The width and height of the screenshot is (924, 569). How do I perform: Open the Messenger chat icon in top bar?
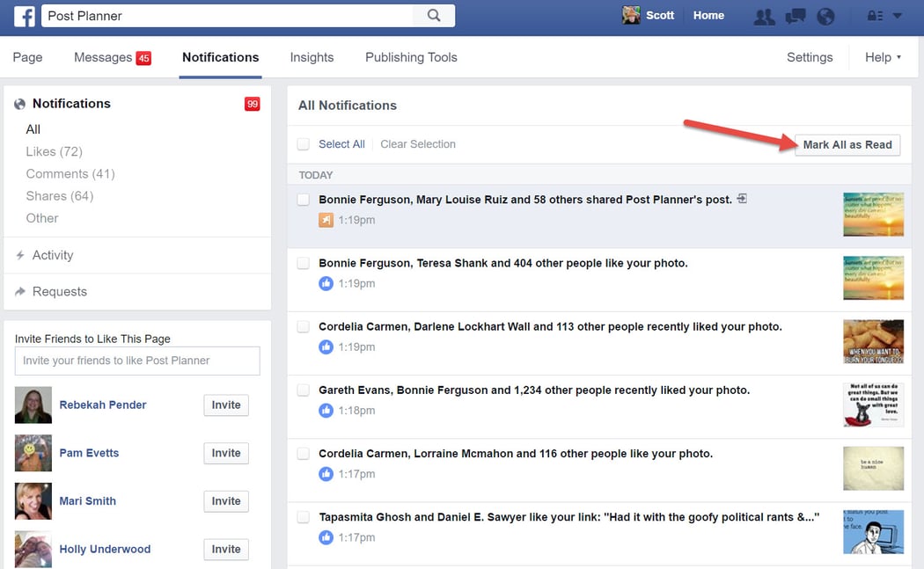click(x=795, y=15)
